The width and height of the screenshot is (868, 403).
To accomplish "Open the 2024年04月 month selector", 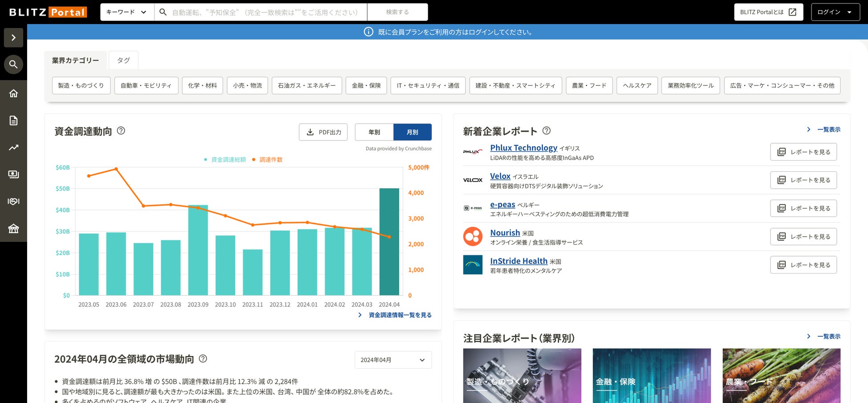I will (x=393, y=360).
